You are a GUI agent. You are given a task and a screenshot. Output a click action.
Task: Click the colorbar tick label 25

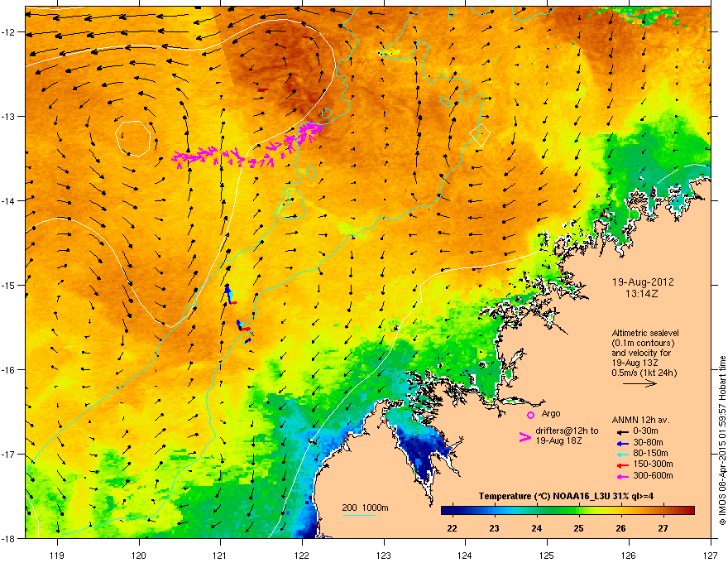pos(578,528)
